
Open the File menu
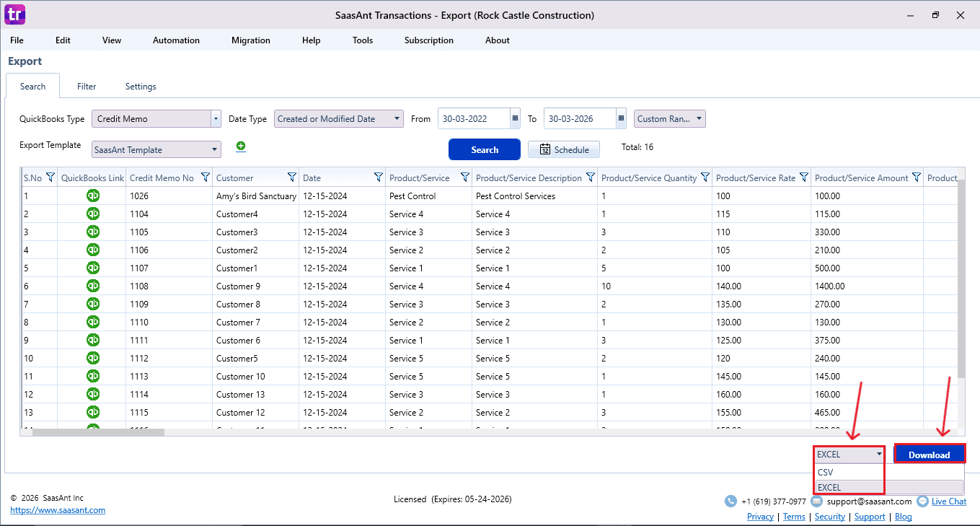(x=17, y=40)
